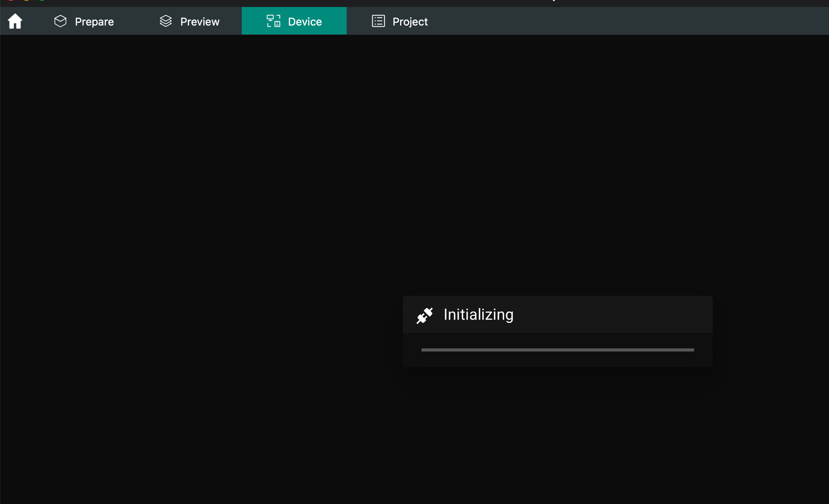Click the Initializing dialog header

click(x=558, y=314)
